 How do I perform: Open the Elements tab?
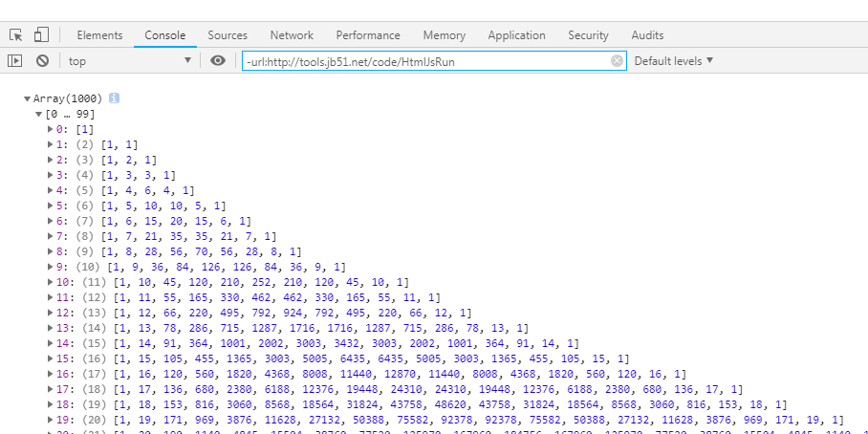99,34
